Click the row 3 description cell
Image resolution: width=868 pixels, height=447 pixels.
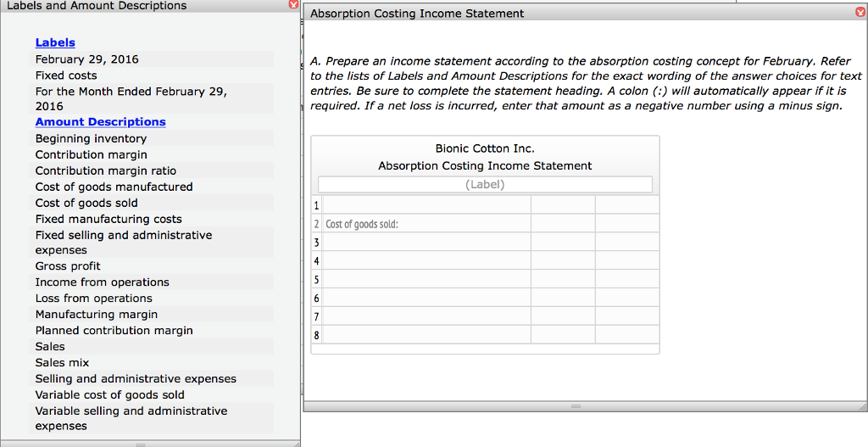click(426, 242)
